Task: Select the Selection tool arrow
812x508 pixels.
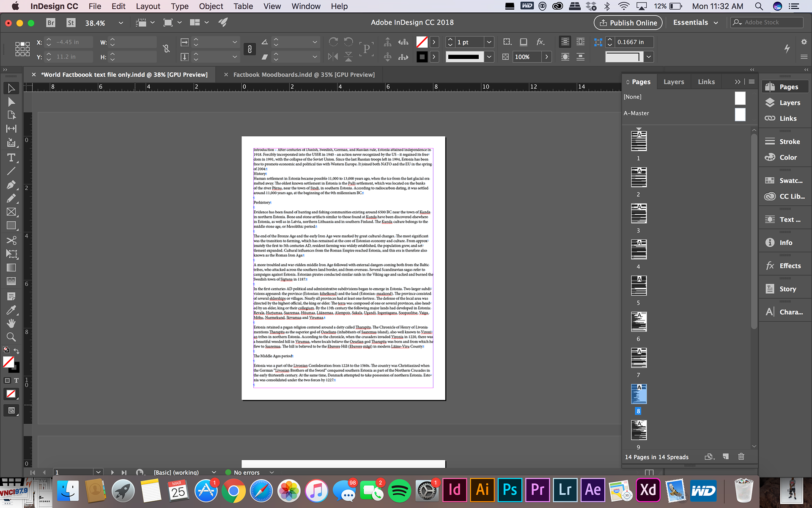Action: tap(11, 88)
